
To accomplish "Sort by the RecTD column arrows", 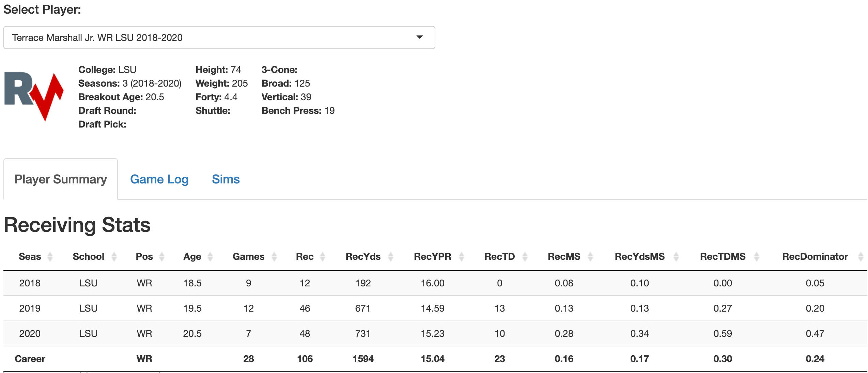I will point(525,257).
